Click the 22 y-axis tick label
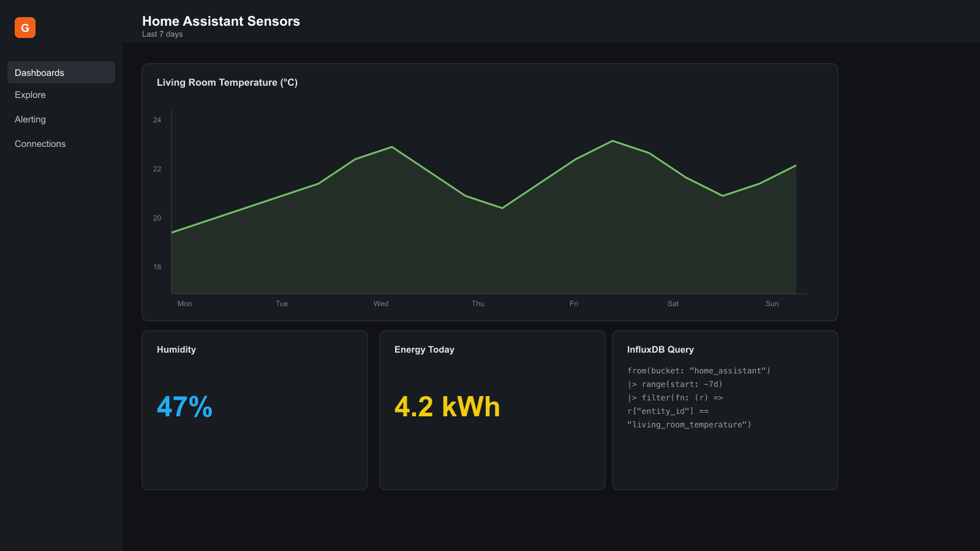The height and width of the screenshot is (551, 980). (157, 169)
